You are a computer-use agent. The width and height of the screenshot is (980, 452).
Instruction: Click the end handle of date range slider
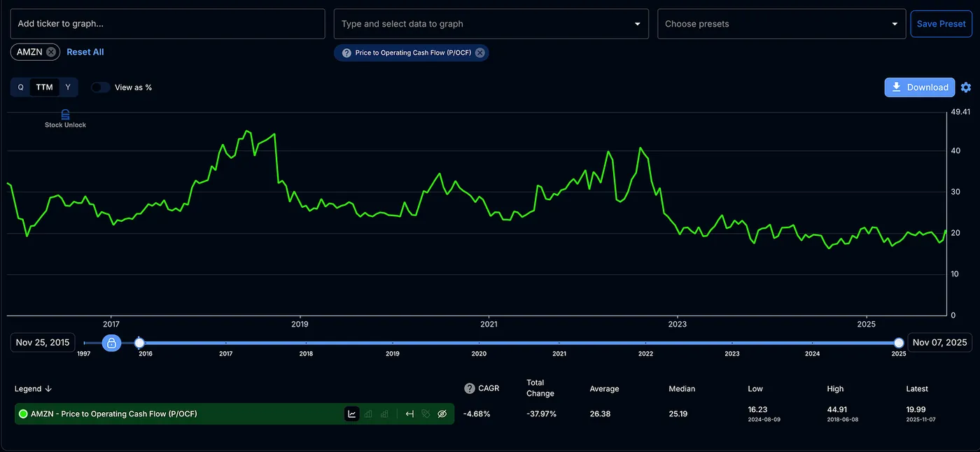[x=899, y=343]
